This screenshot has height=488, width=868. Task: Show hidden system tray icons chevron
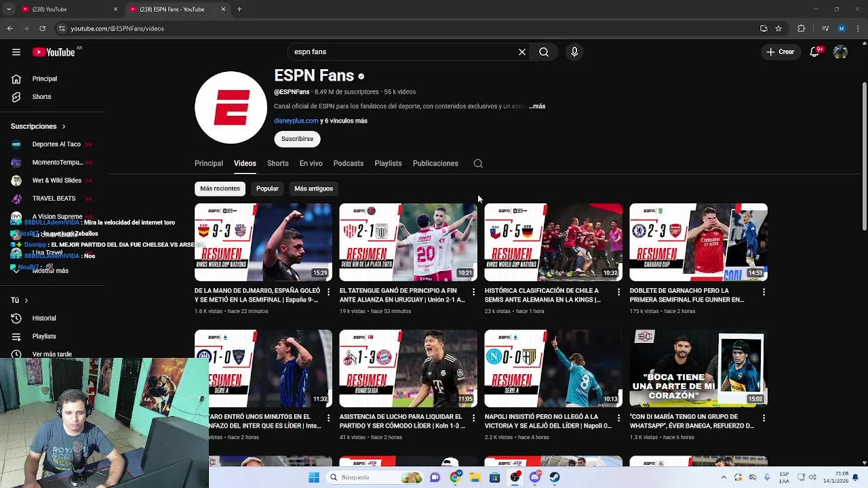(x=724, y=477)
